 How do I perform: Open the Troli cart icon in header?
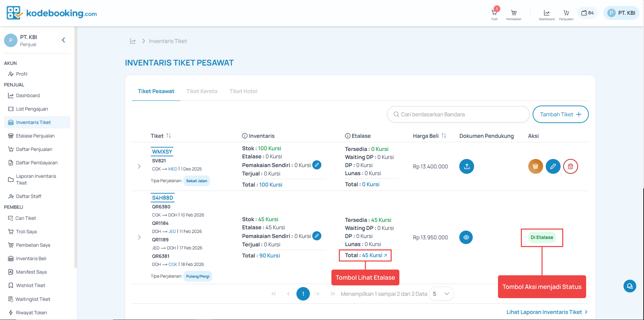(494, 13)
